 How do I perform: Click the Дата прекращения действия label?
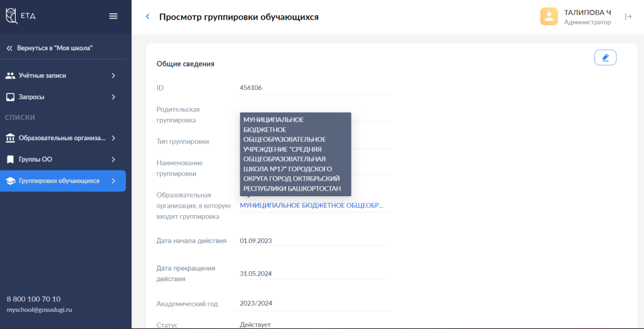186,274
